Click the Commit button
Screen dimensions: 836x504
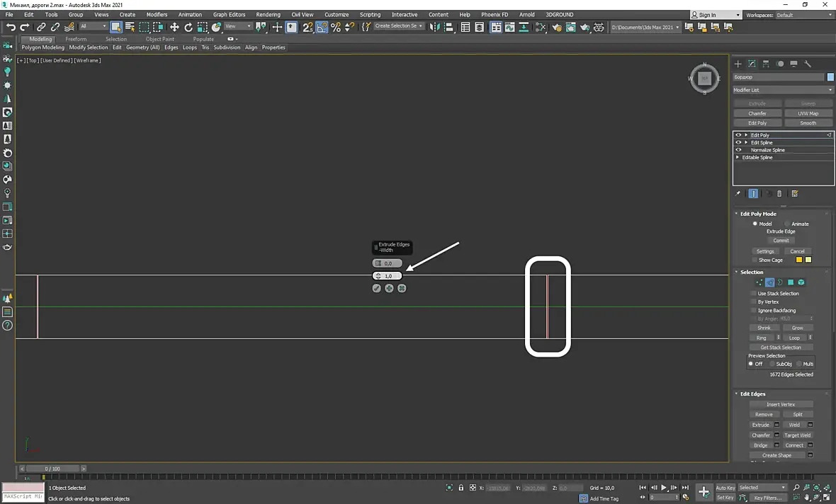click(x=781, y=241)
